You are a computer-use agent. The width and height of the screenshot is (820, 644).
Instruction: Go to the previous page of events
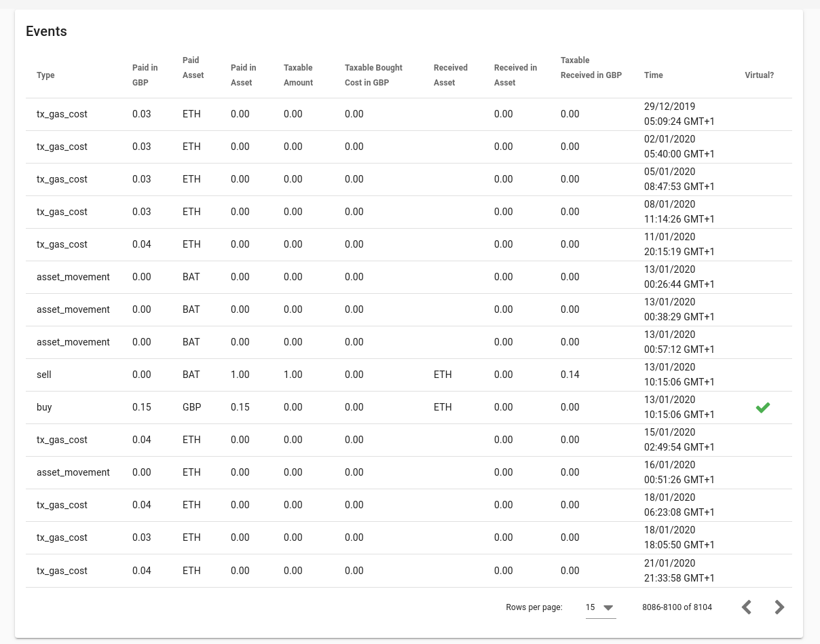click(747, 607)
